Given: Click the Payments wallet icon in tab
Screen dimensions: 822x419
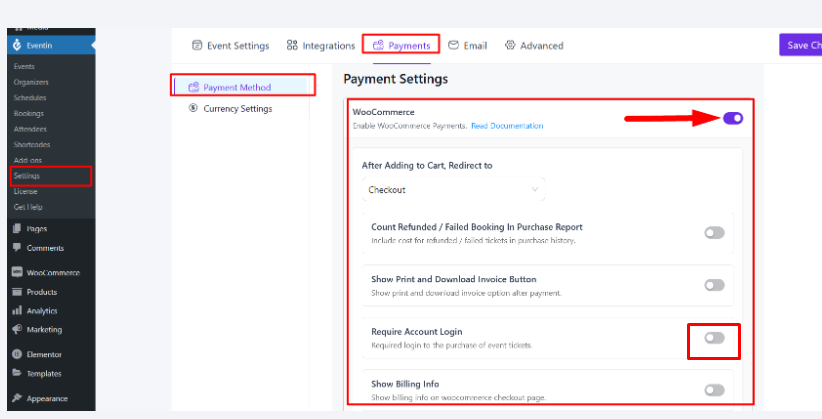Looking at the screenshot, I should 378,45.
